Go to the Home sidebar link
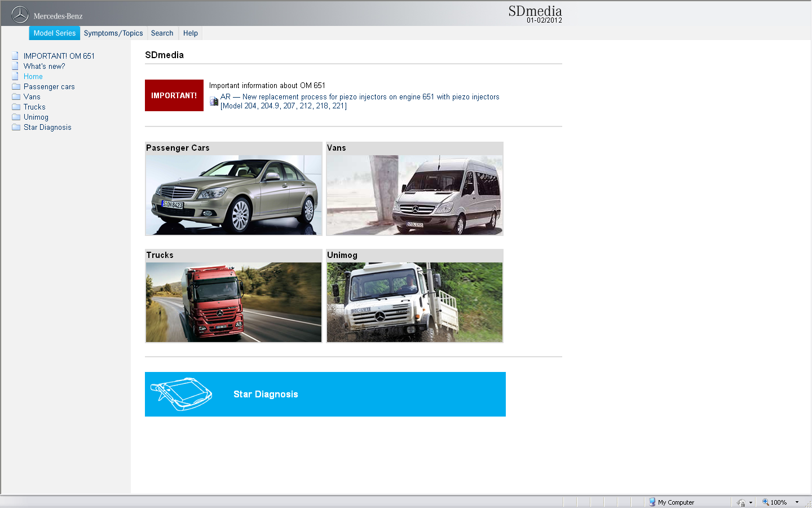This screenshot has height=508, width=812. (x=33, y=76)
